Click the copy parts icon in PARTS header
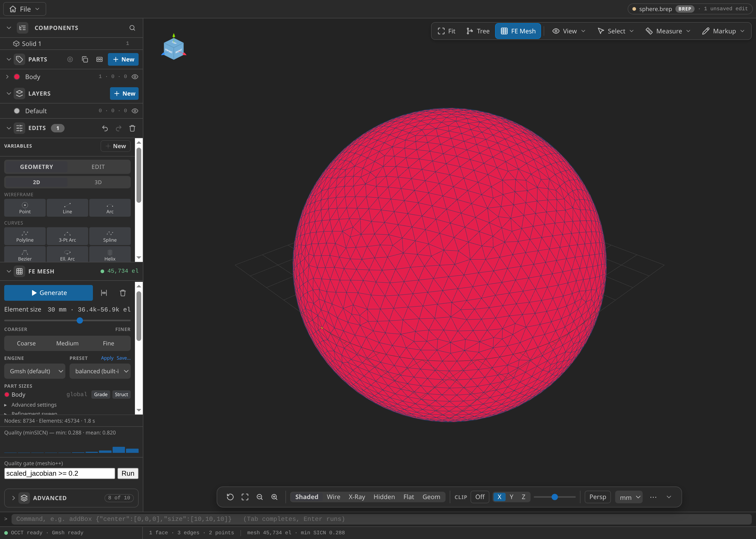This screenshot has height=539, width=756. click(x=85, y=59)
